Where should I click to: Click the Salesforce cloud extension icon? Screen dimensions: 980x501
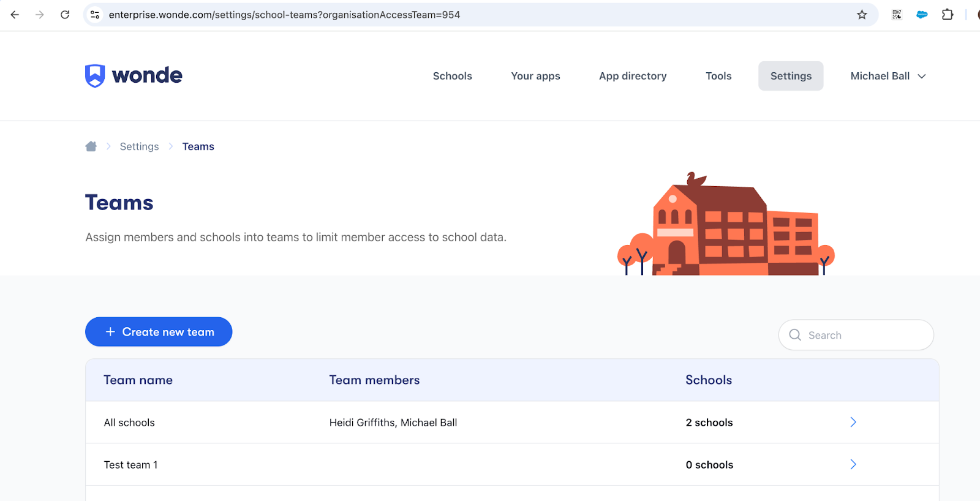coord(922,15)
